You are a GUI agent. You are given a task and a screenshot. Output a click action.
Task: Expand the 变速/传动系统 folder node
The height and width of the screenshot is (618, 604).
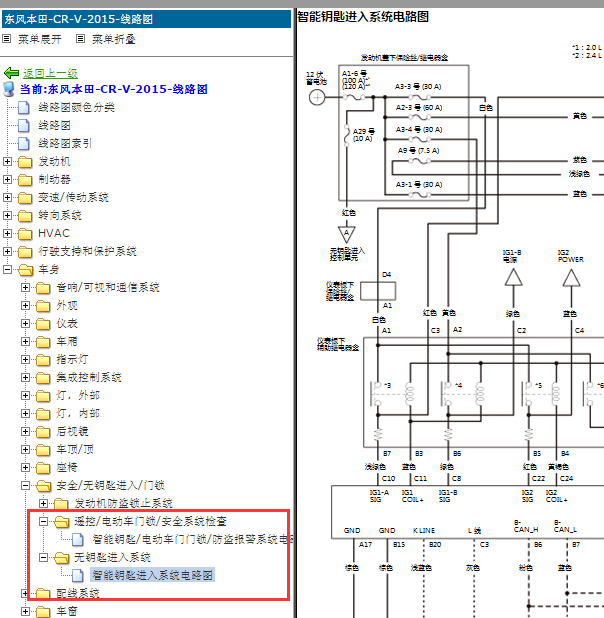[7, 197]
